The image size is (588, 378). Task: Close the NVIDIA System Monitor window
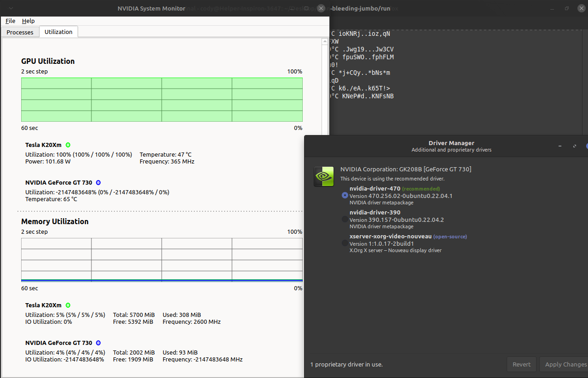tap(321, 8)
